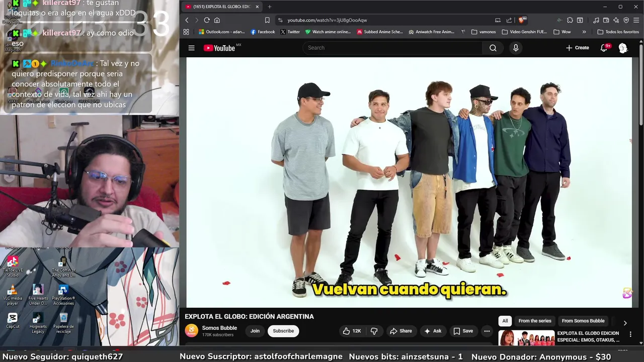This screenshot has height=362, width=644.
Task: Go to the browser home page icon
Action: 217,20
